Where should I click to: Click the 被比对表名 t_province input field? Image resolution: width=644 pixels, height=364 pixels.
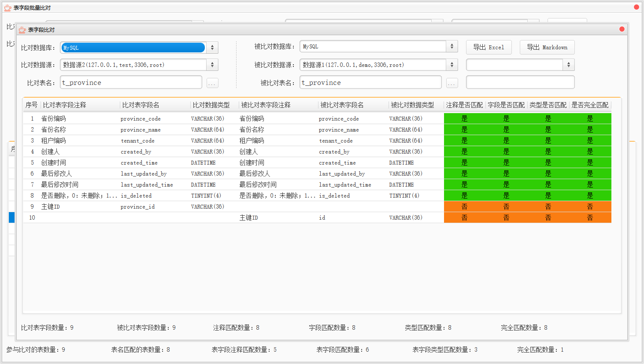(370, 83)
